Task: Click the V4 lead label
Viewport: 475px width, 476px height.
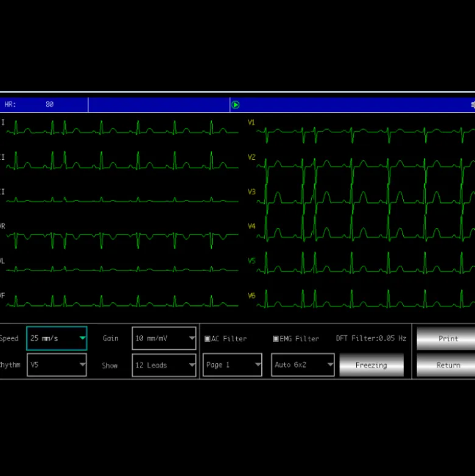Action: pyautogui.click(x=252, y=226)
